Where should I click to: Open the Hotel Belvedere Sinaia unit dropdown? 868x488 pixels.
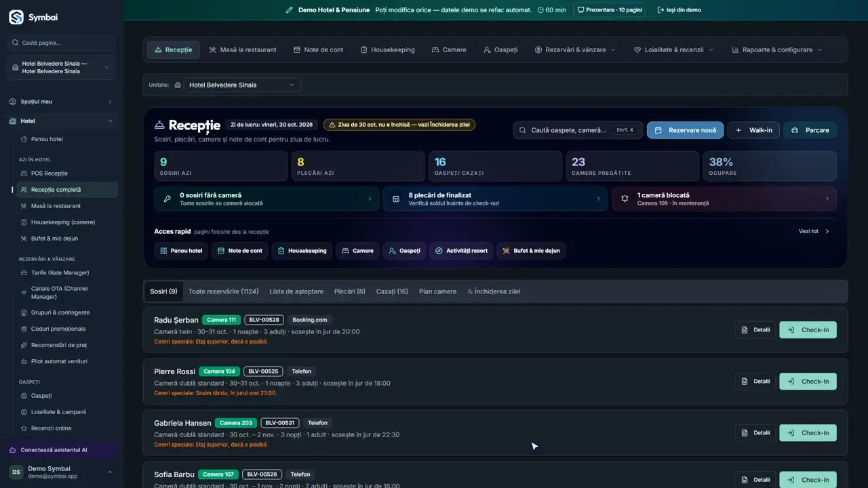242,85
